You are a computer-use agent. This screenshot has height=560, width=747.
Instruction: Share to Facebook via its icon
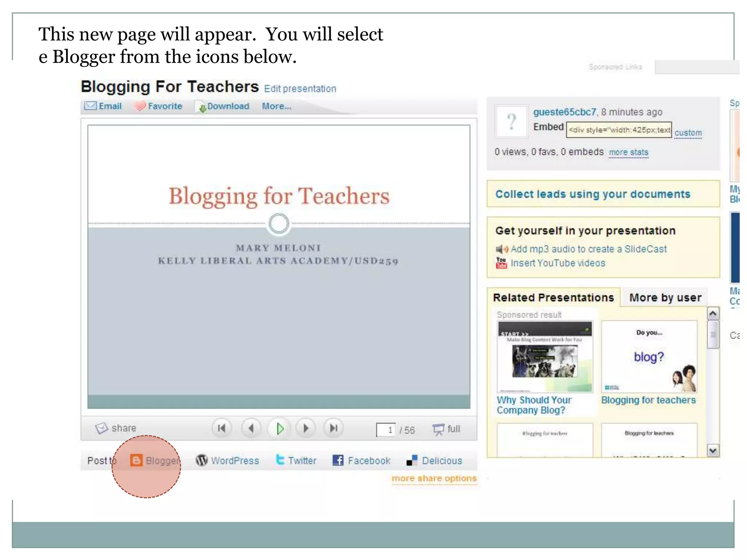point(338,460)
